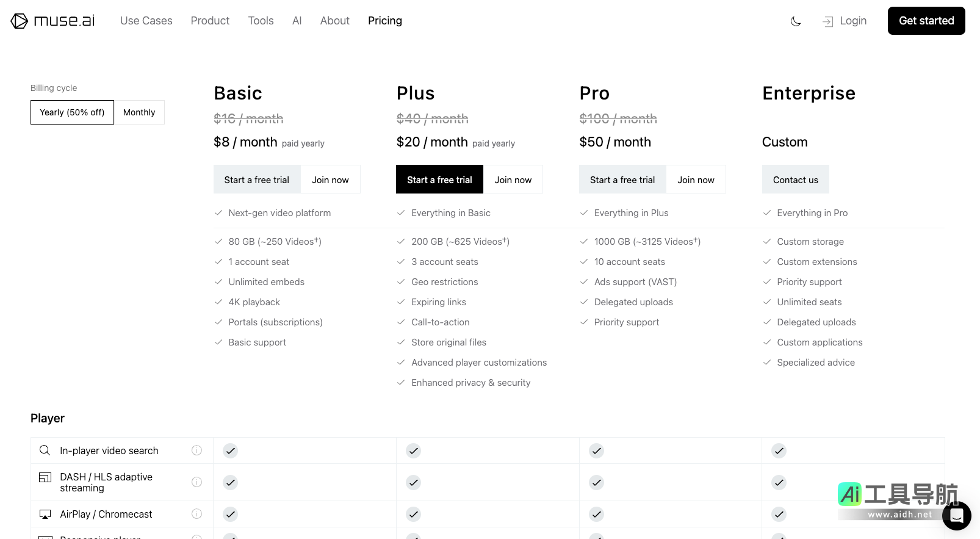Viewport: 980px width, 539px height.
Task: Click the muse.ai logo icon
Action: (x=20, y=21)
